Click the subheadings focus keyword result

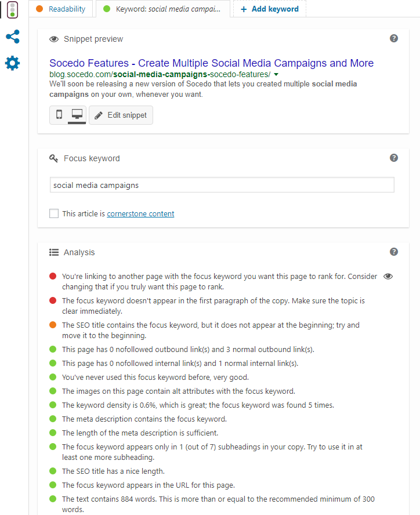click(212, 452)
